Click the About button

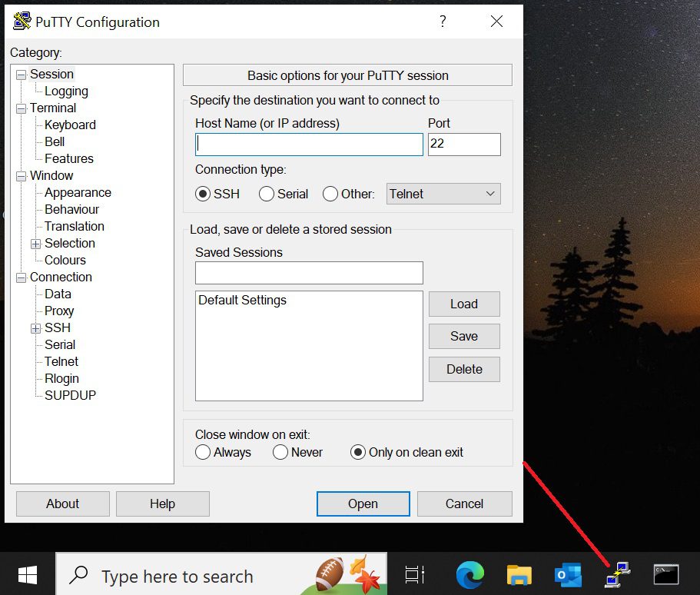62,504
